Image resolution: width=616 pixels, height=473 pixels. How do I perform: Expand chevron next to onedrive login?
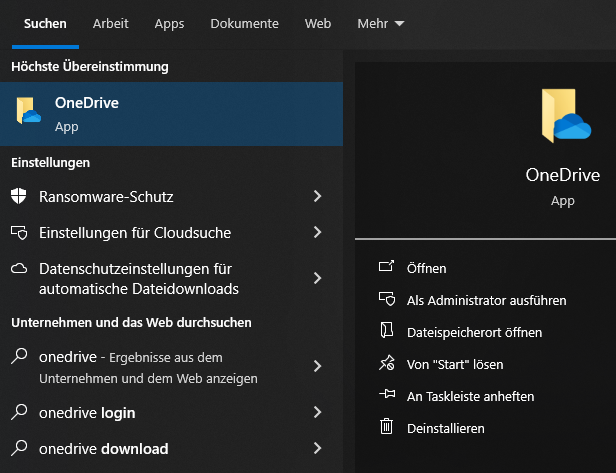tap(317, 412)
